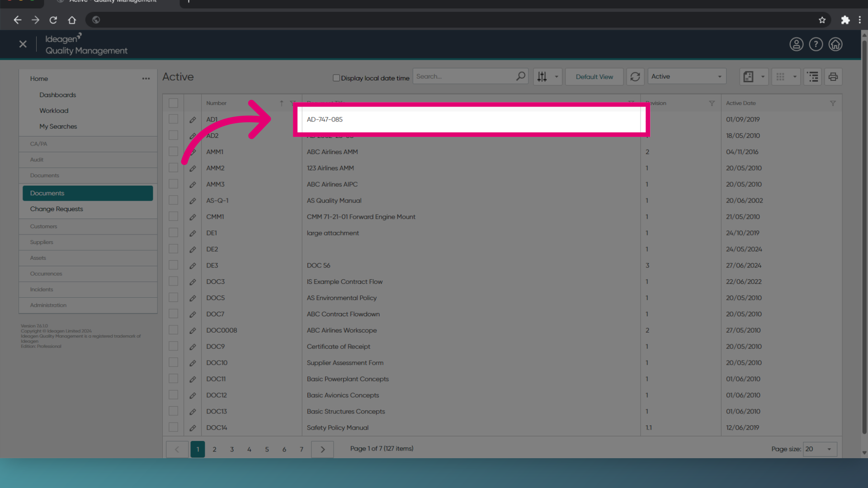Bookmark this page with star icon
The width and height of the screenshot is (868, 488).
pos(822,20)
